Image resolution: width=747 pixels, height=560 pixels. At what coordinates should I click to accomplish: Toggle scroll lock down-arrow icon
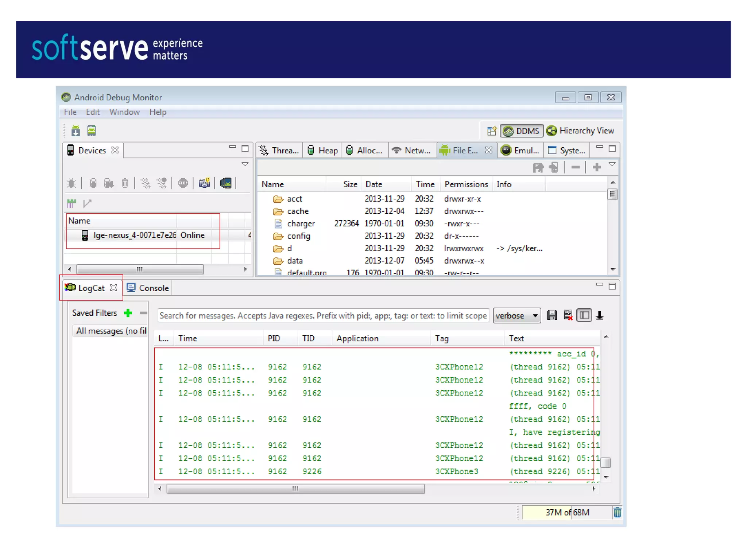click(x=600, y=315)
